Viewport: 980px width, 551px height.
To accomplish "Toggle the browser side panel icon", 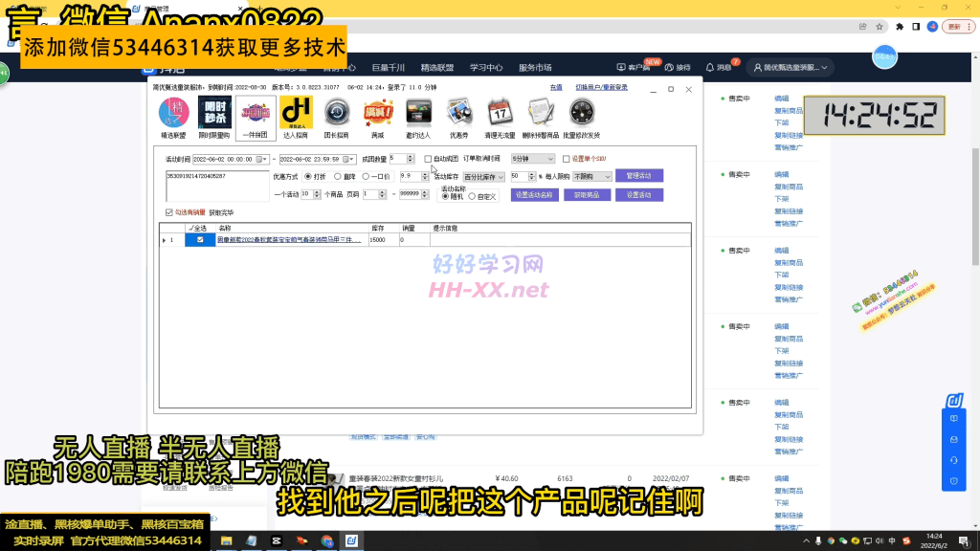I will (x=916, y=27).
